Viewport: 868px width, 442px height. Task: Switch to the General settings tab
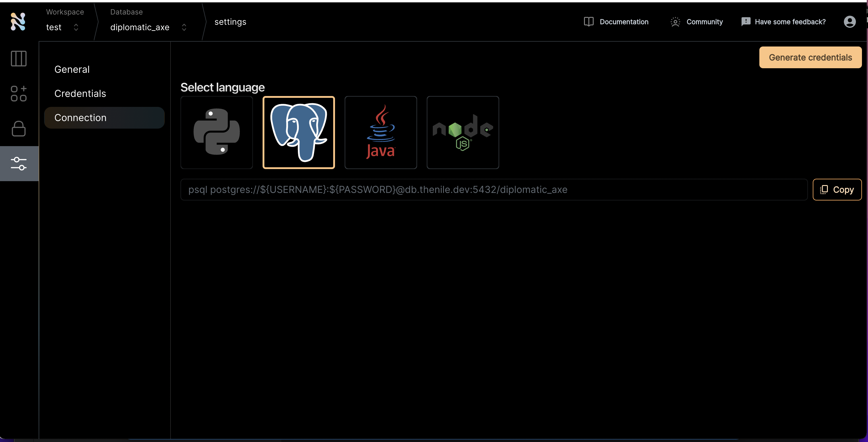[x=72, y=69]
